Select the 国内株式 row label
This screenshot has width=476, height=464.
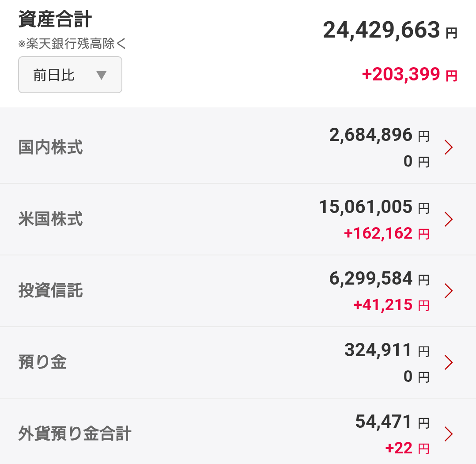click(x=50, y=147)
